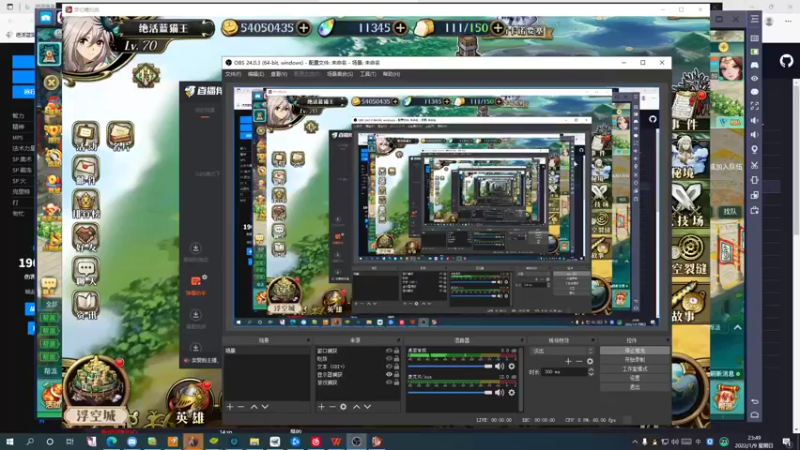Move scene up in the Scenes panel
800x450 pixels.
(254, 407)
